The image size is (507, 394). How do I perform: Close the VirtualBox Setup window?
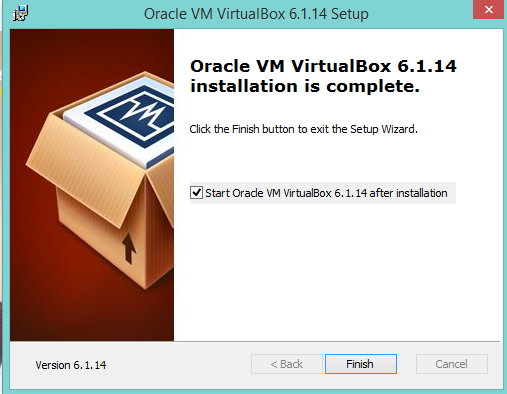pos(488,9)
